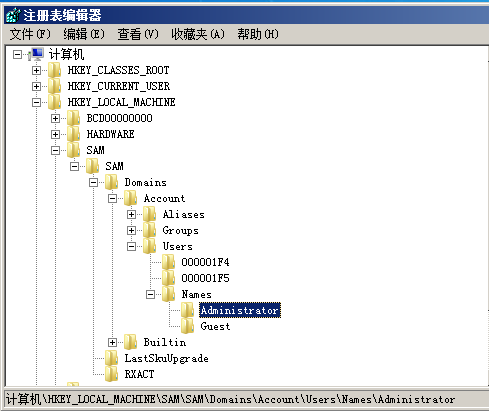The image size is (489, 411).
Task: Select the Users key label
Action: coord(177,246)
